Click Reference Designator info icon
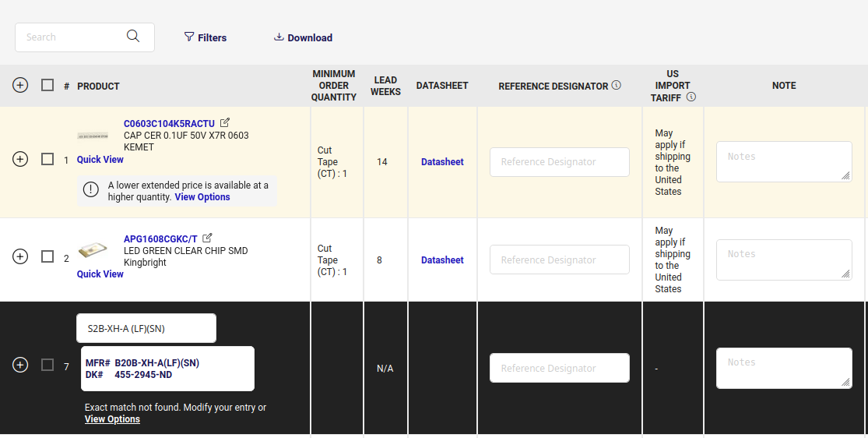Screen dimensions: 868x438 617,85
